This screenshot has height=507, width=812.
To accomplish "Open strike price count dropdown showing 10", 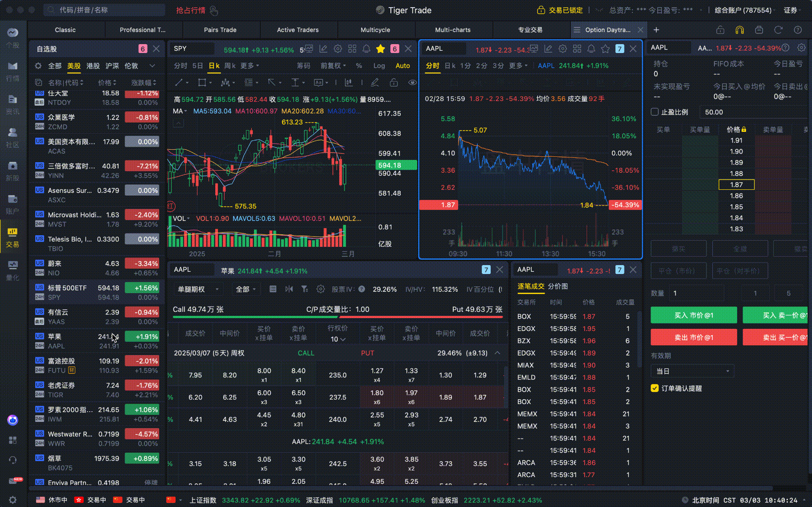I will (x=338, y=339).
